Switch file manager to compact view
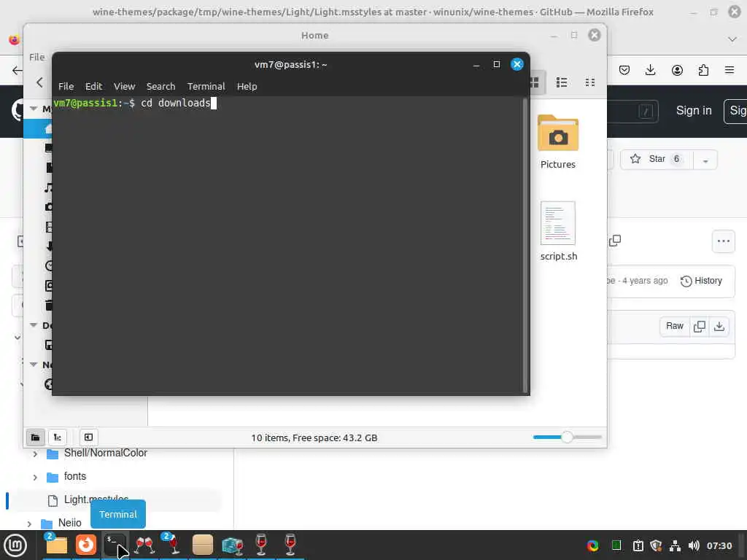 (589, 82)
